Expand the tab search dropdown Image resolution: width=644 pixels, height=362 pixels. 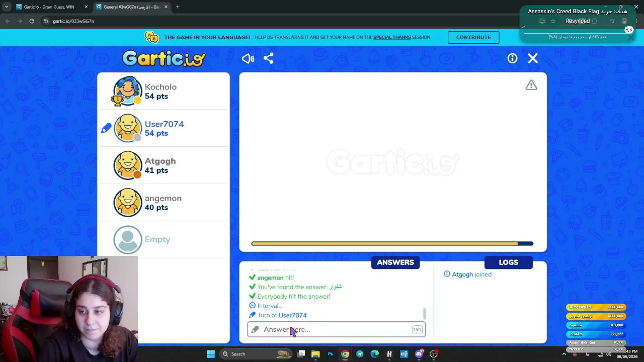(6, 7)
